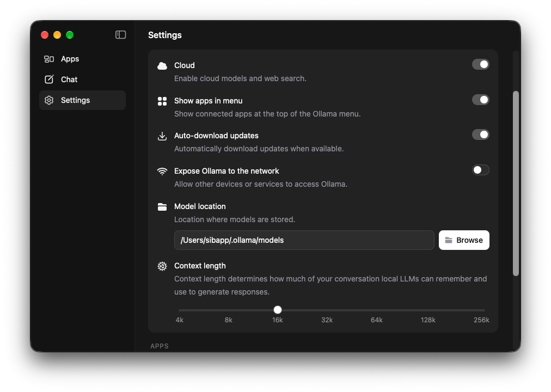
Task: Click the "Auto-download updates" label text
Action: [217, 136]
